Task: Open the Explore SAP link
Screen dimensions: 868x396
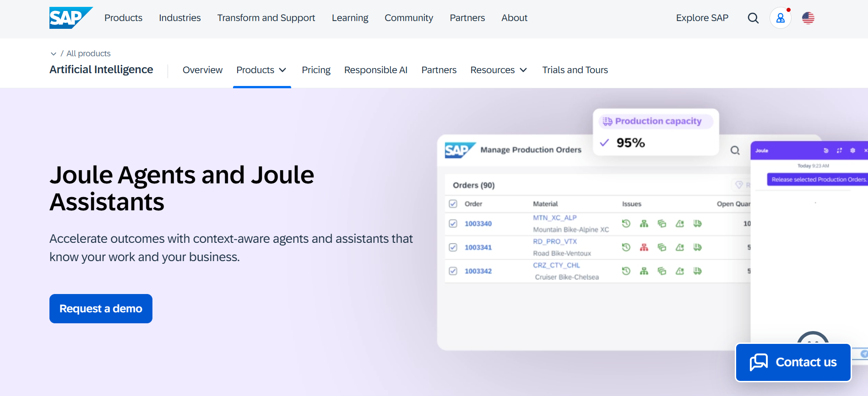Action: 702,18
